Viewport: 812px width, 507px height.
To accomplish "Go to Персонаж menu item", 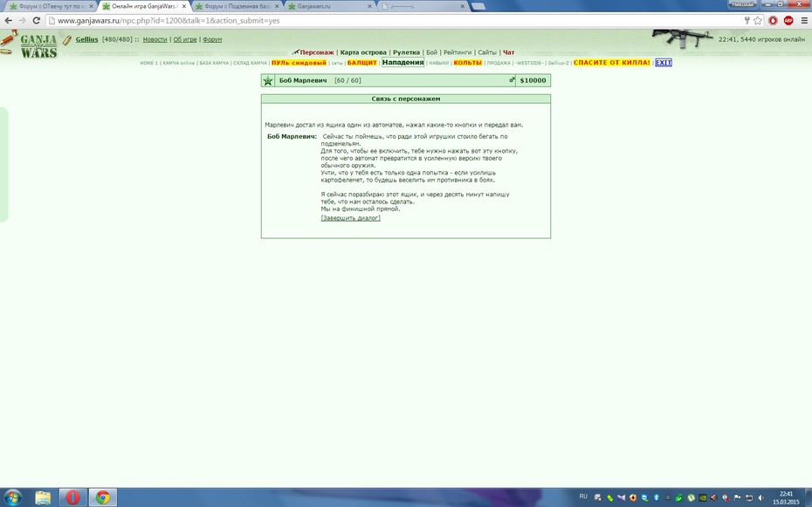I will click(316, 52).
